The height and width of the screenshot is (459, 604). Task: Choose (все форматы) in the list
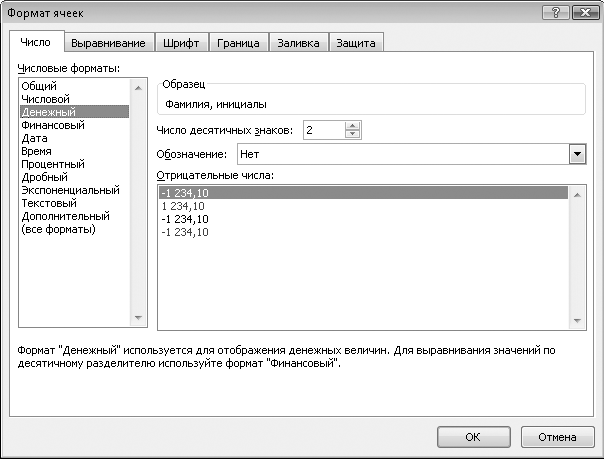pos(59,230)
